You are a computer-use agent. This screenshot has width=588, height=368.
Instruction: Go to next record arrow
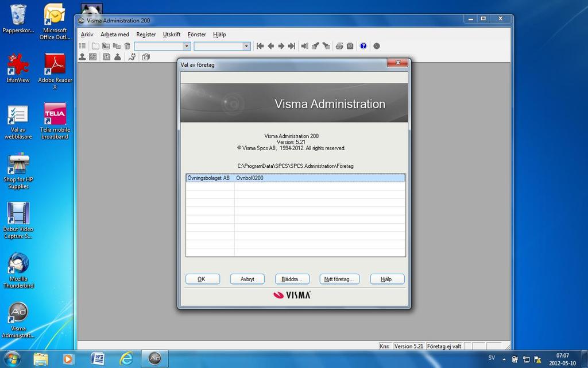(281, 46)
